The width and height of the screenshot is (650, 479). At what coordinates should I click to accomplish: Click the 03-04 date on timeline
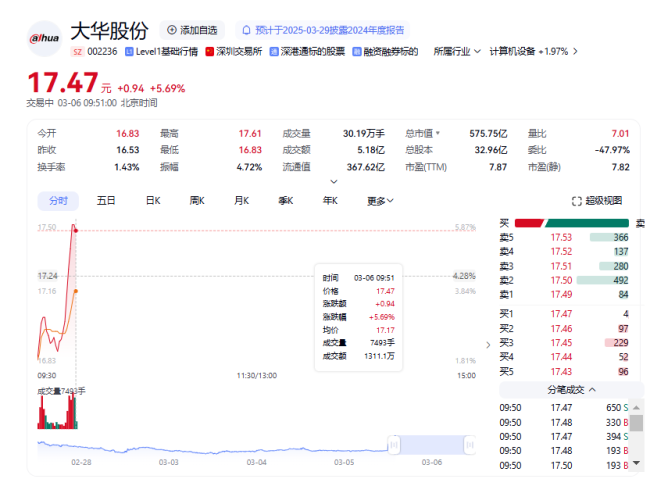point(257,462)
